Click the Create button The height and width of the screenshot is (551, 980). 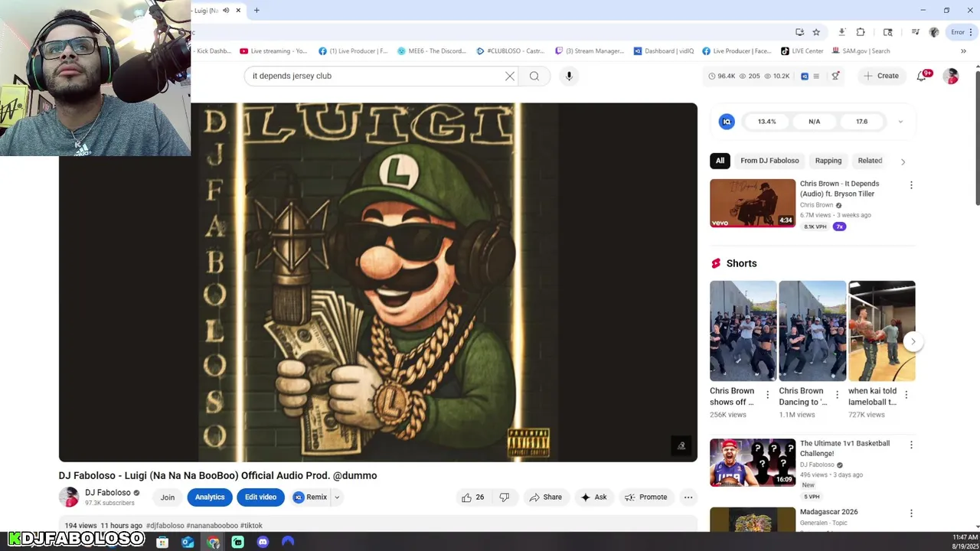click(881, 76)
